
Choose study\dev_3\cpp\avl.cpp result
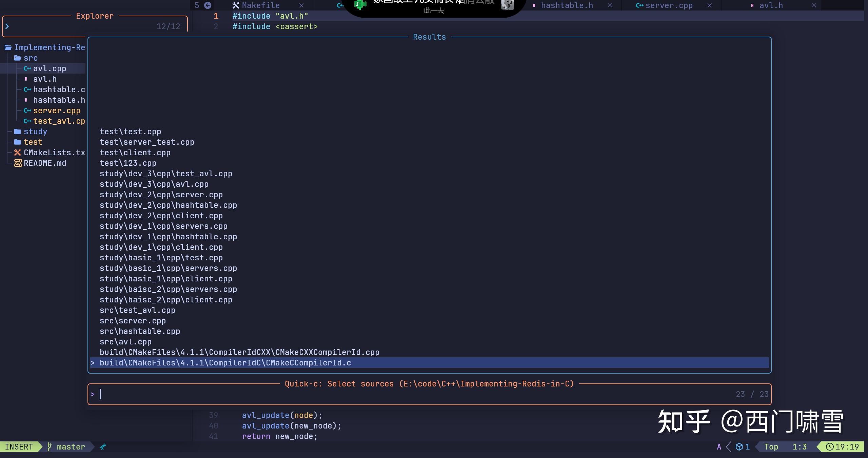[x=154, y=184]
